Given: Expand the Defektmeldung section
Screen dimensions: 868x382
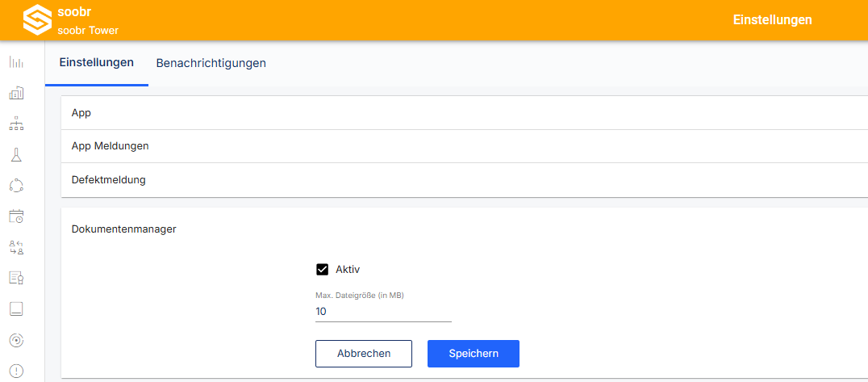Looking at the screenshot, I should click(465, 180).
